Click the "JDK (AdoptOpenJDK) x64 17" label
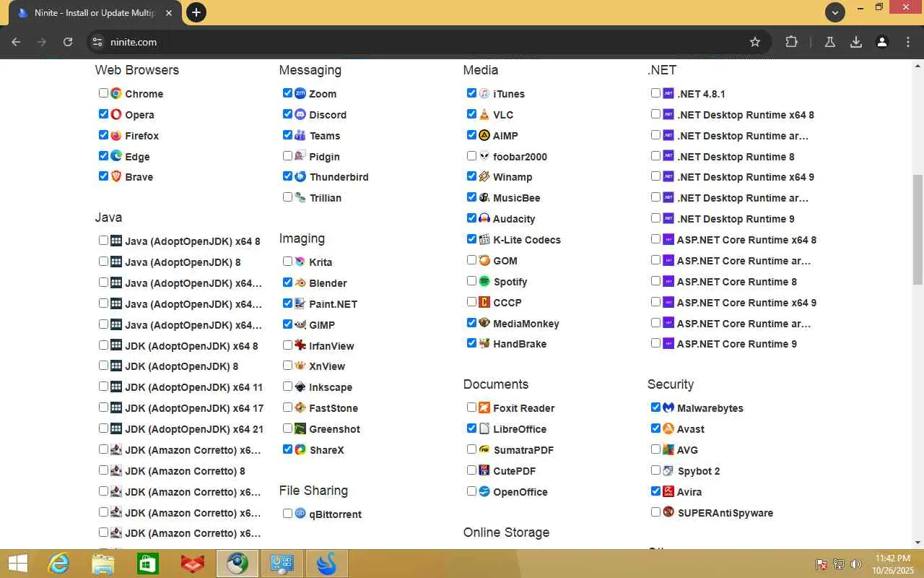 (x=194, y=408)
